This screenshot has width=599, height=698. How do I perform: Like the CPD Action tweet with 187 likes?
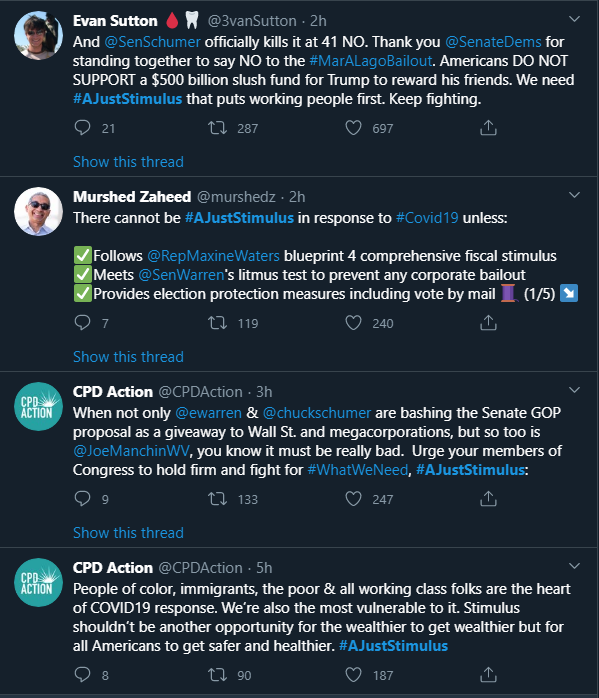pos(353,675)
